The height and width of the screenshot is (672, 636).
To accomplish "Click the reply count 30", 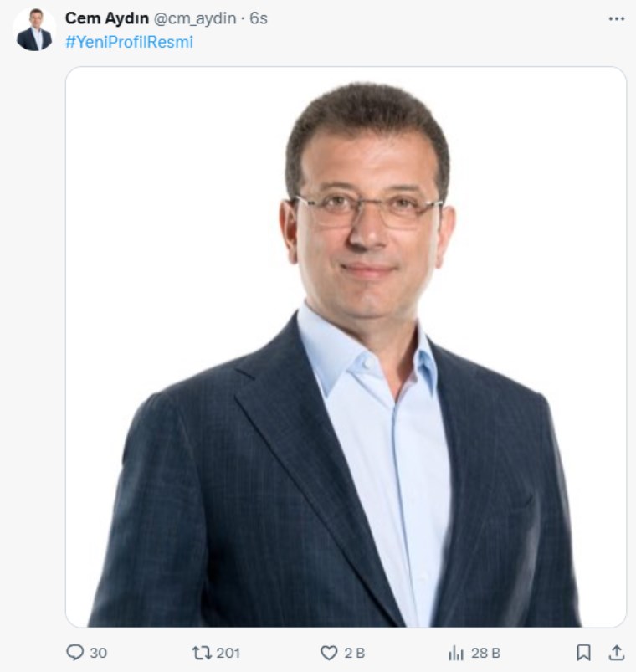I will tap(98, 653).
